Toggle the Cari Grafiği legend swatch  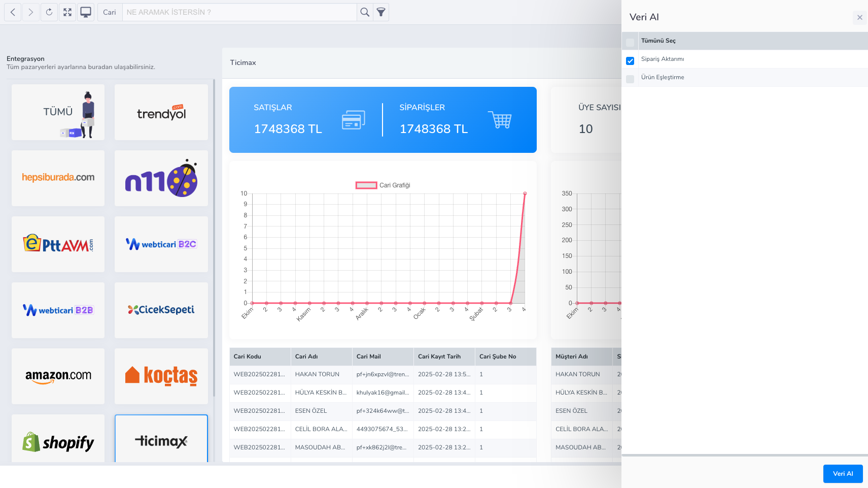366,185
